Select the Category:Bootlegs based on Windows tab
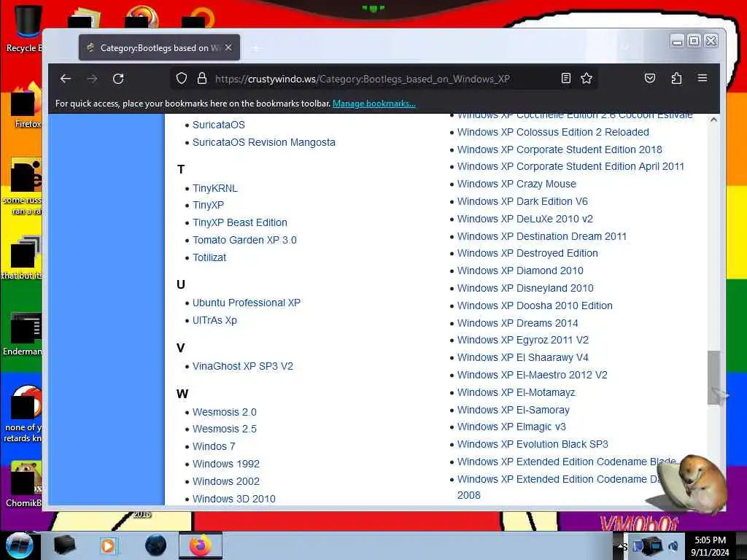Image resolution: width=747 pixels, height=560 pixels. (160, 47)
